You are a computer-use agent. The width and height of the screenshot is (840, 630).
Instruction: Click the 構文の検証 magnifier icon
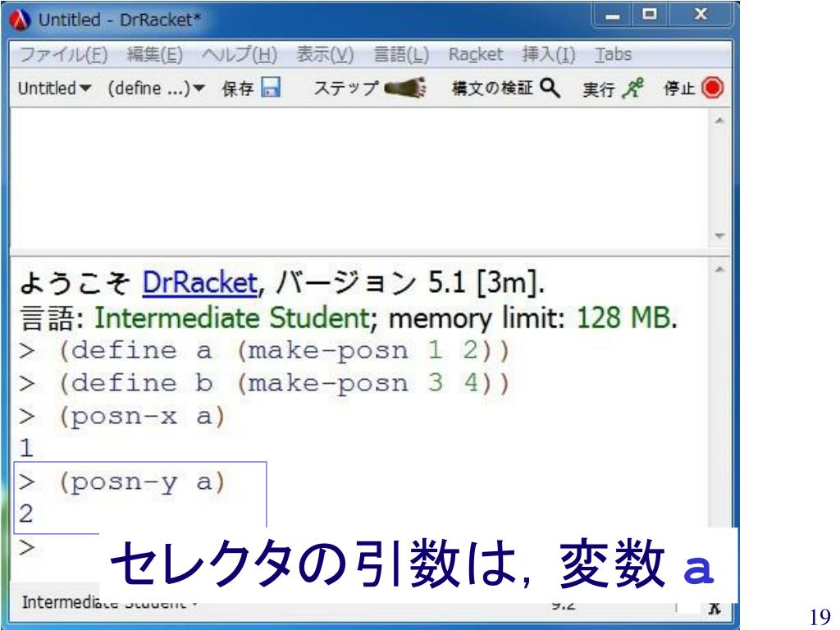(550, 87)
